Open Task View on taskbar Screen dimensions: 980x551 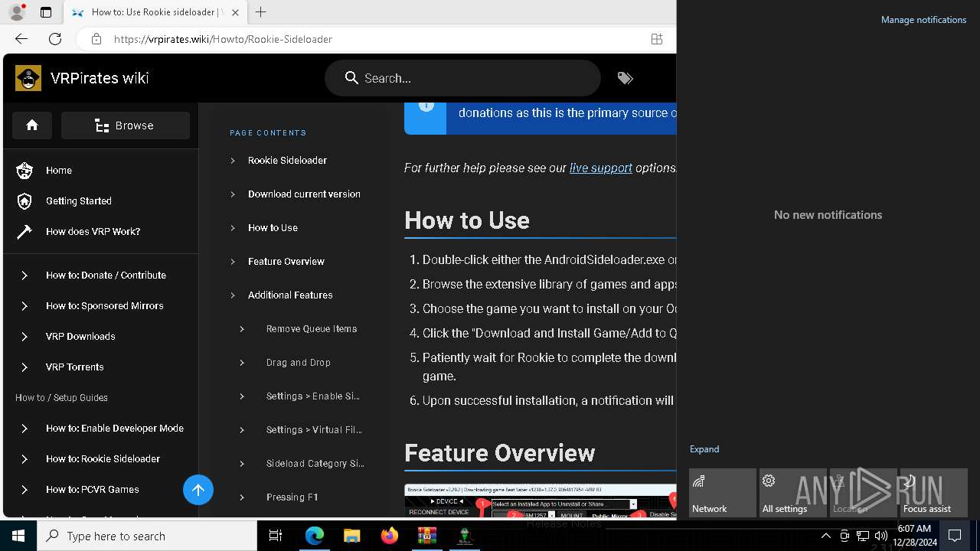pos(276,536)
